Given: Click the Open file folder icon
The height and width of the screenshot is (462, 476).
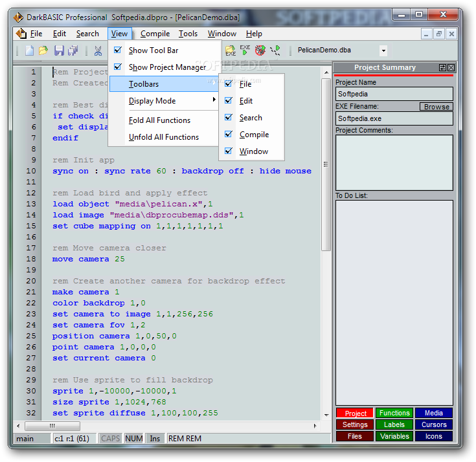Looking at the screenshot, I should click(43, 50).
